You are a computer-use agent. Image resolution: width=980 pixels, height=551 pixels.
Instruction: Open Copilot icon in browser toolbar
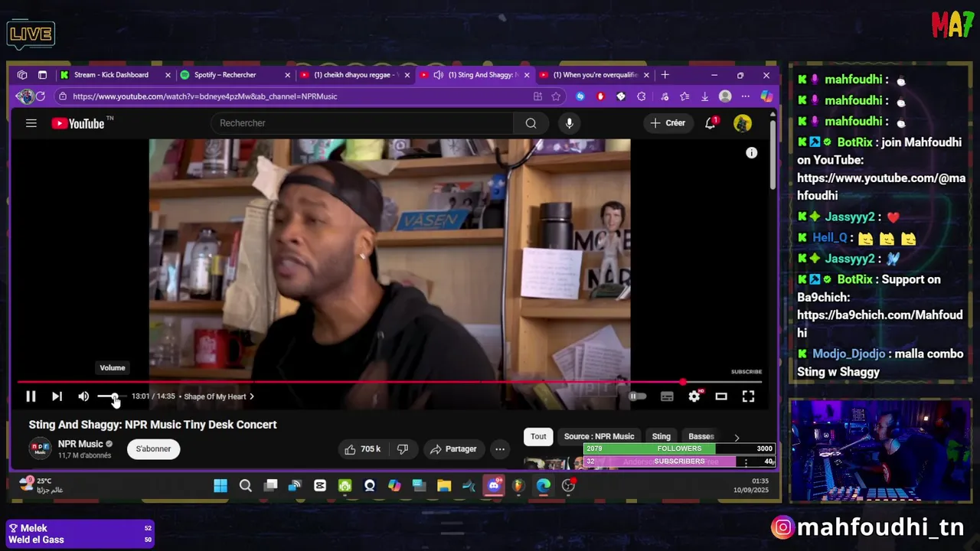[766, 96]
